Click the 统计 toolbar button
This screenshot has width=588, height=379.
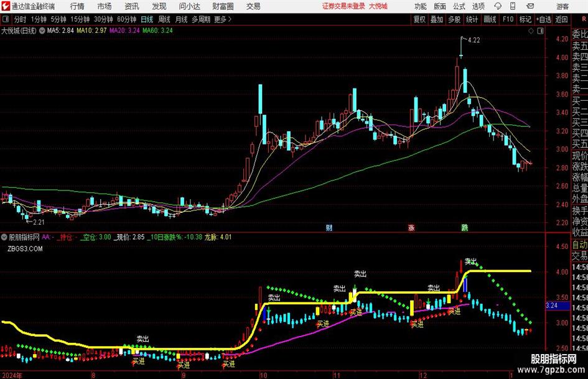click(472, 19)
